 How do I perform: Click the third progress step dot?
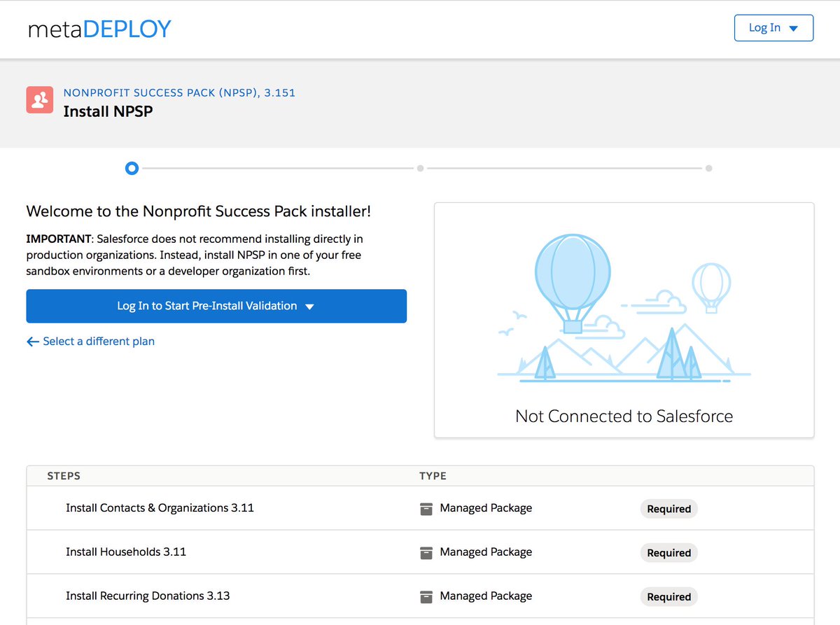pos(708,168)
